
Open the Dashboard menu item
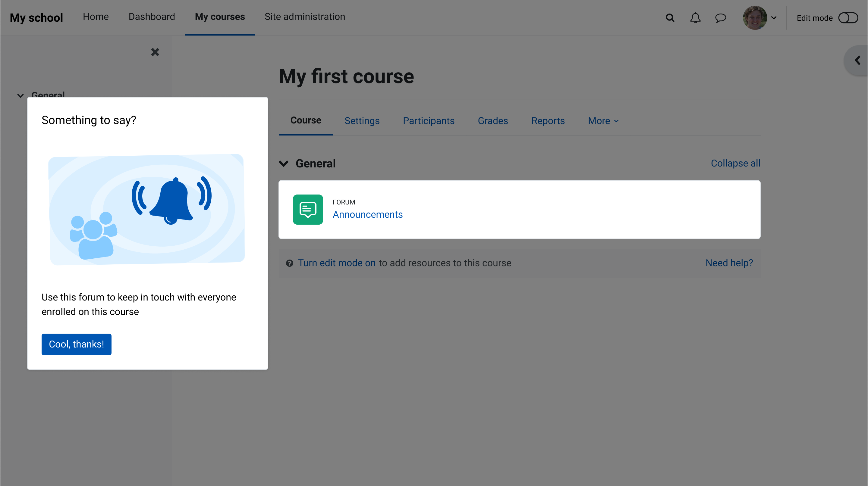(x=152, y=17)
